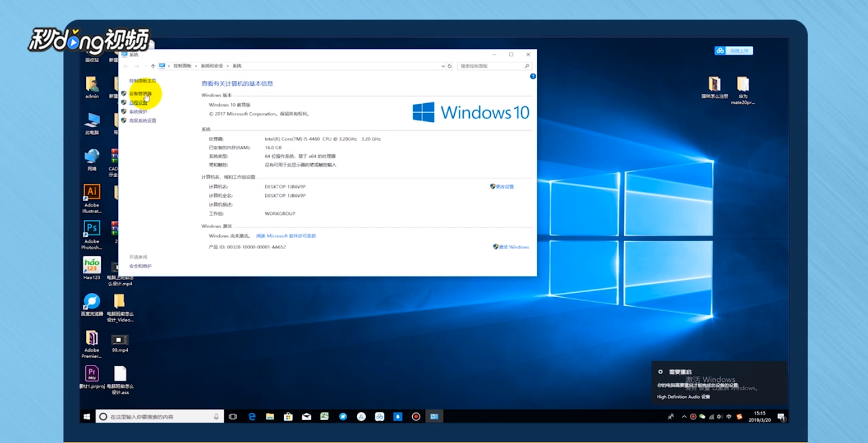Open Adobe Photoshop desktop shortcut
868x443 pixels.
92,235
